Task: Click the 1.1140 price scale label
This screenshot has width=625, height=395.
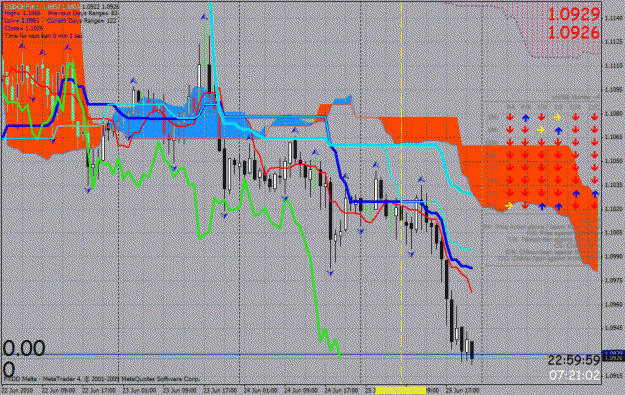Action: 614,18
